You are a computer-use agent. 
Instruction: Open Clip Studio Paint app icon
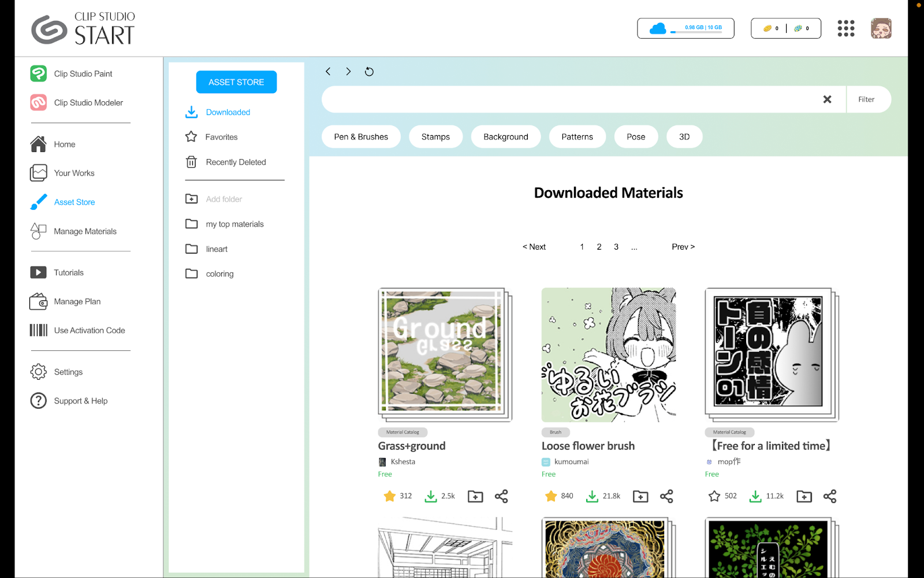[x=39, y=73]
